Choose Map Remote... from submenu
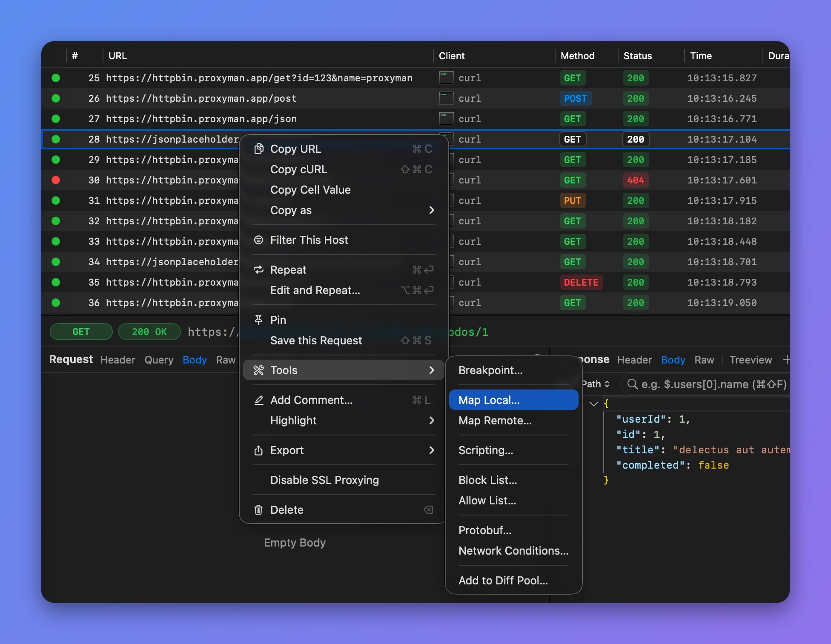 [x=513, y=421]
